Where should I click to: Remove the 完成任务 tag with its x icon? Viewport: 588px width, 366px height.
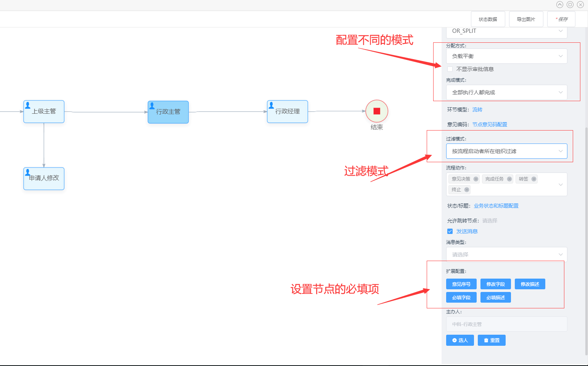pyautogui.click(x=509, y=179)
